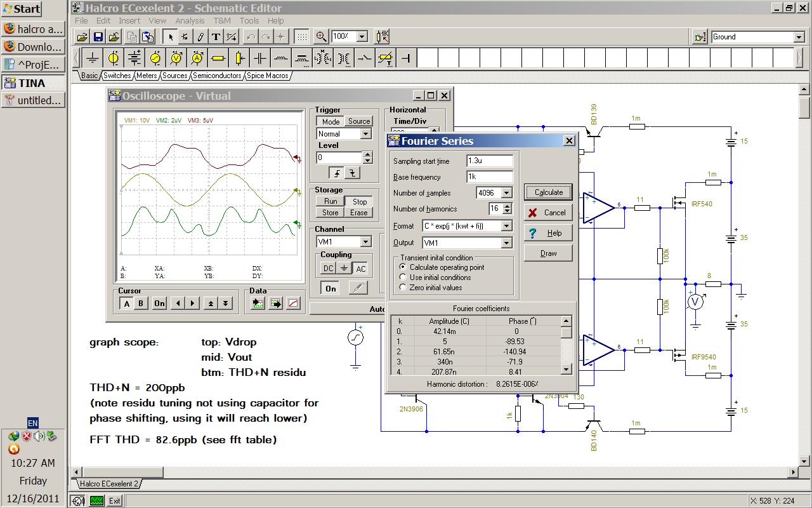Increase trigger Level value with up arrow

367,154
